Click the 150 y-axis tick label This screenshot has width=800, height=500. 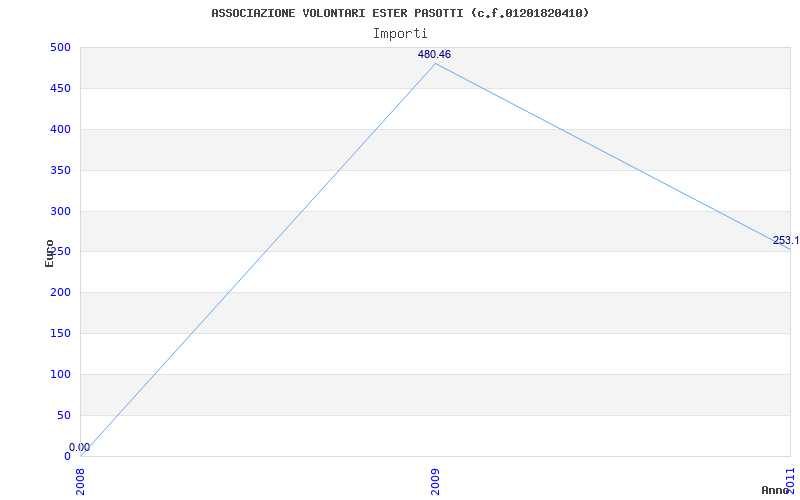[x=60, y=333]
